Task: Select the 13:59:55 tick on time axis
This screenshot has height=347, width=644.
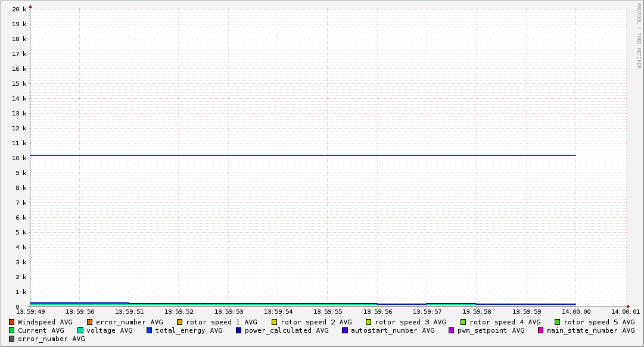Action: tap(328, 311)
